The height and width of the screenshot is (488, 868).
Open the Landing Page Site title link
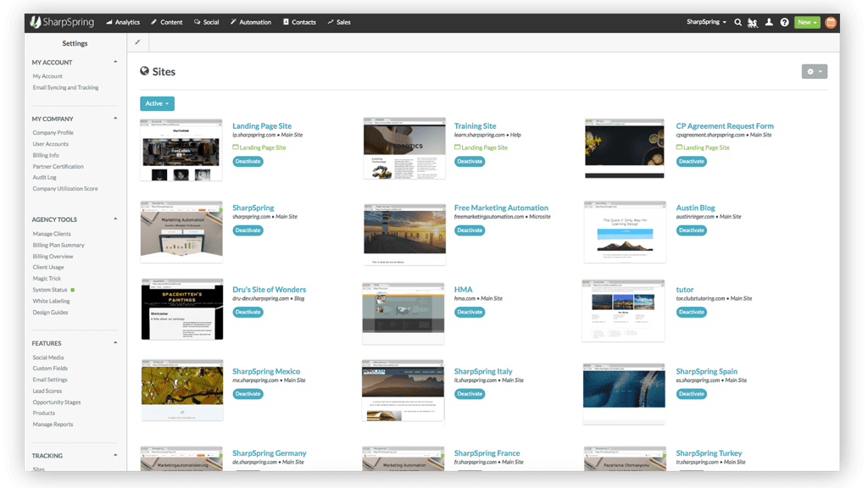[x=262, y=125]
